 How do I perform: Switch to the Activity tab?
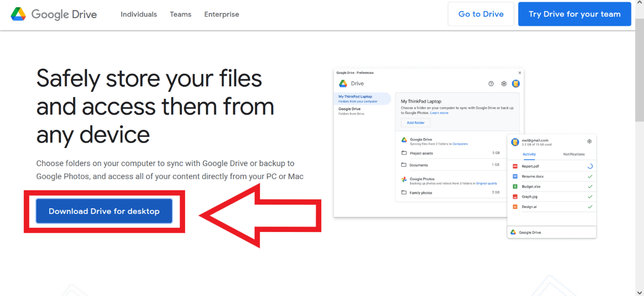[x=528, y=154]
